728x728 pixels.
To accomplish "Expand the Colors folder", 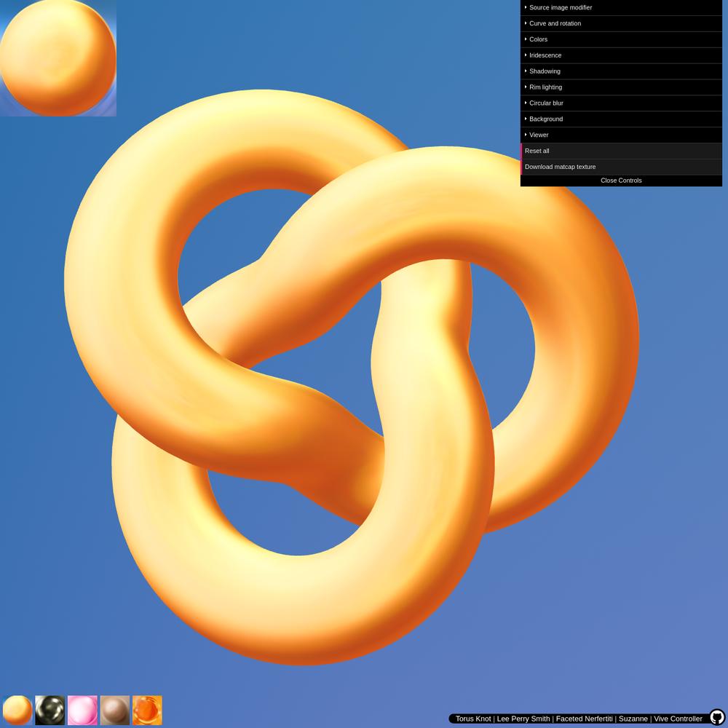I will (x=621, y=39).
